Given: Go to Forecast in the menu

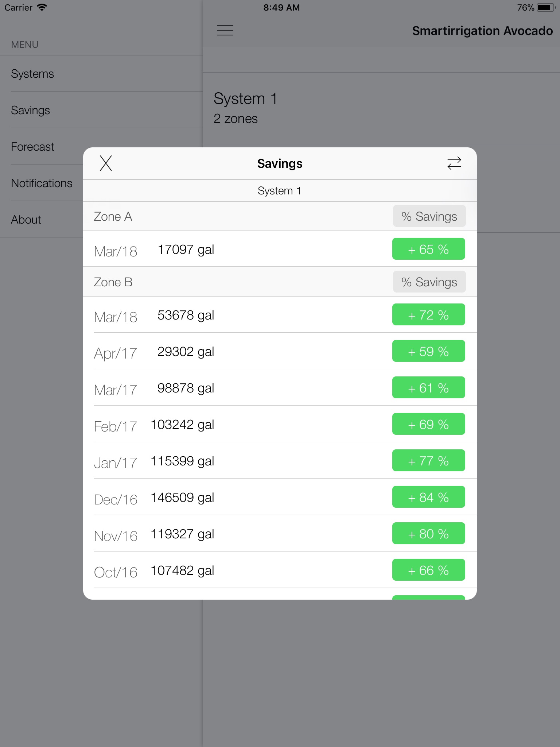Looking at the screenshot, I should click(32, 147).
